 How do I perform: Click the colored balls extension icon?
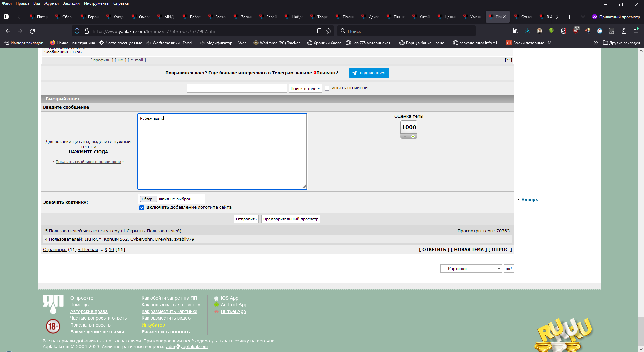588,31
